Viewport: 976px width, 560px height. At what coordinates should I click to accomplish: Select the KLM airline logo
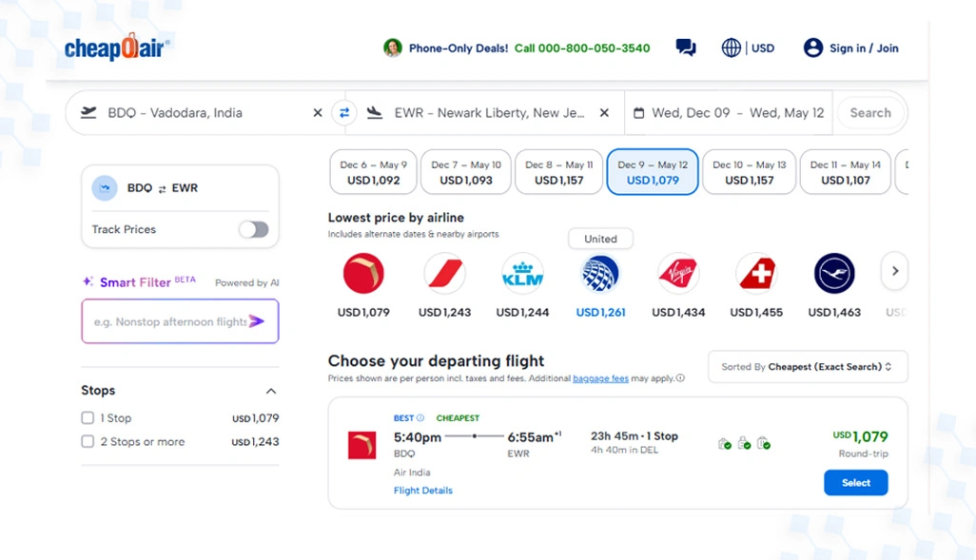[522, 273]
